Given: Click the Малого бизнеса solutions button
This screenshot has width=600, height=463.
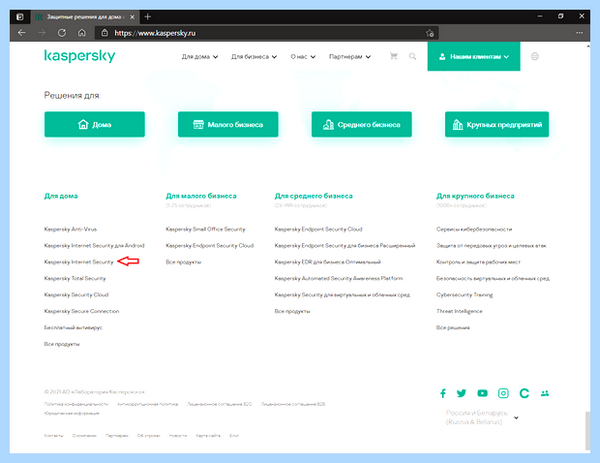Looking at the screenshot, I should tap(228, 124).
